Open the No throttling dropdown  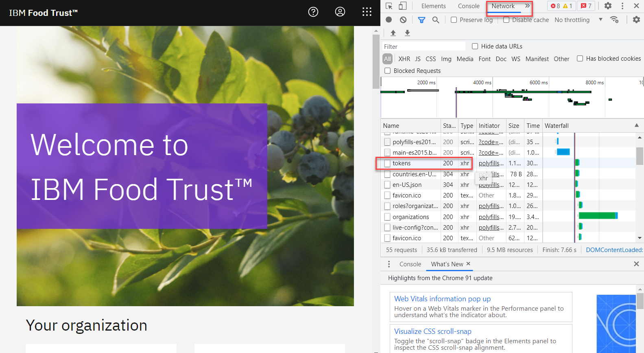[x=578, y=20]
